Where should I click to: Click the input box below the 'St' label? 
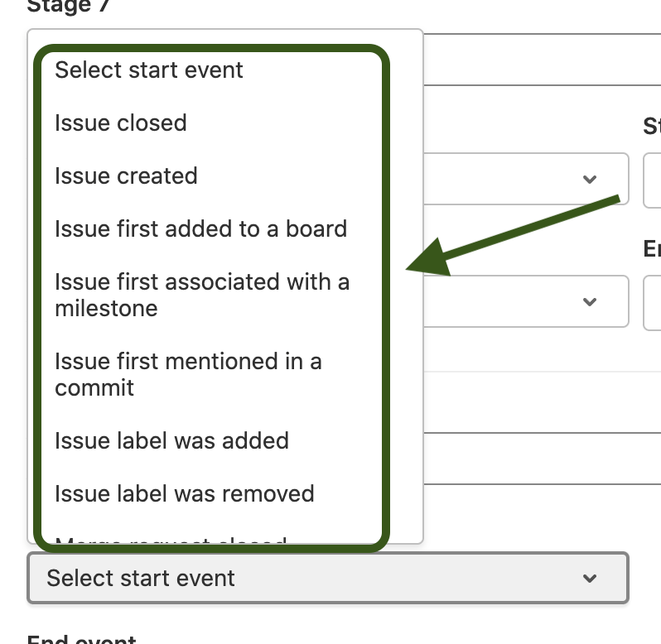pyautogui.click(x=653, y=179)
